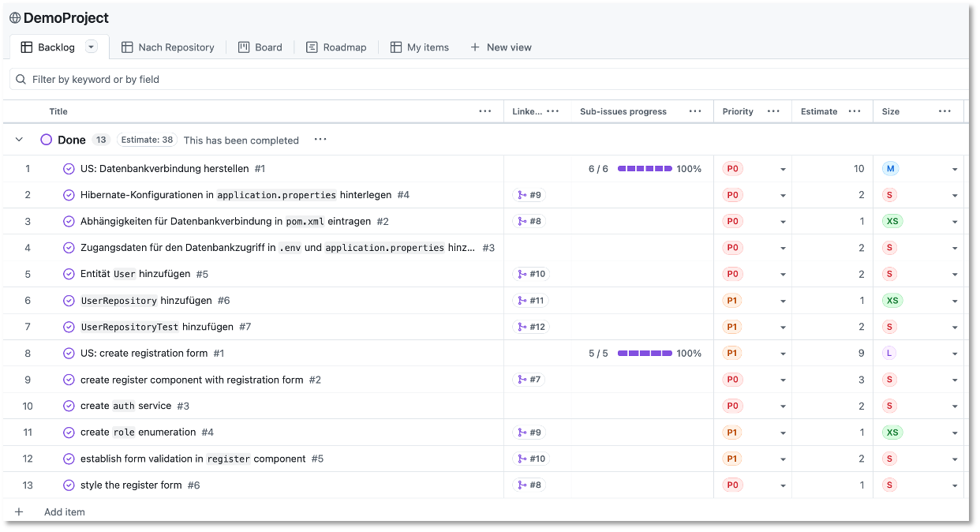Open the Done group actions menu

320,140
